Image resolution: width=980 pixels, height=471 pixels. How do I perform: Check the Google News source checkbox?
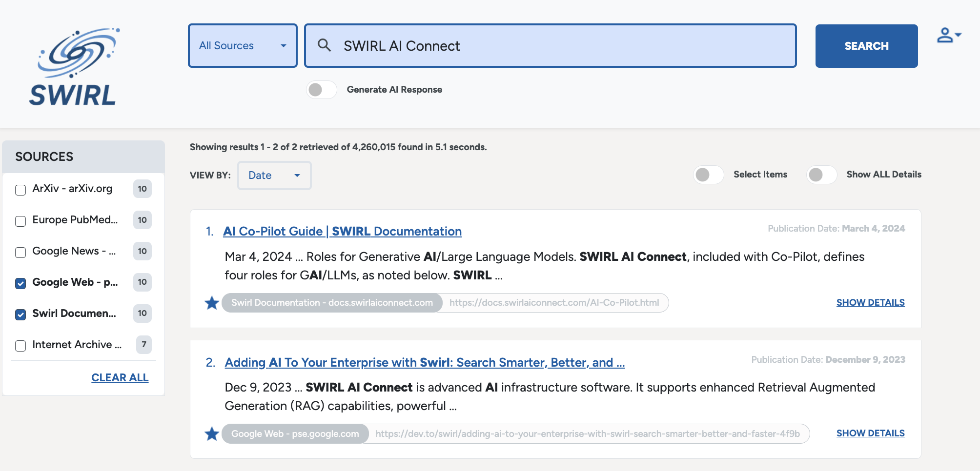tap(20, 252)
